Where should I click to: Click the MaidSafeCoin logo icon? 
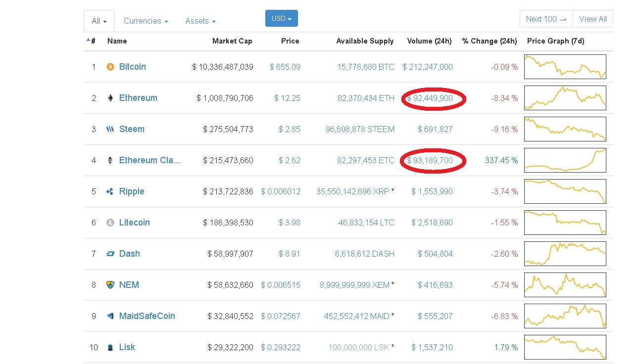[x=110, y=316]
